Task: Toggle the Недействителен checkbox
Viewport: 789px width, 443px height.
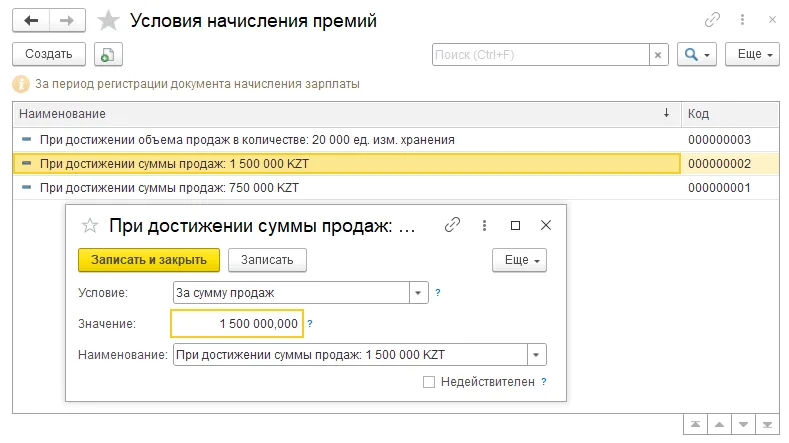Action: [429, 382]
